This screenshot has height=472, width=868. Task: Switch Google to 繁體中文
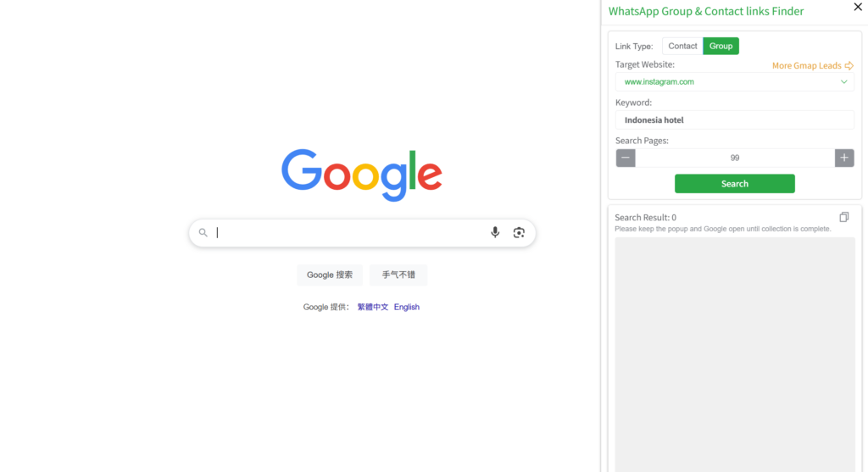pyautogui.click(x=373, y=307)
